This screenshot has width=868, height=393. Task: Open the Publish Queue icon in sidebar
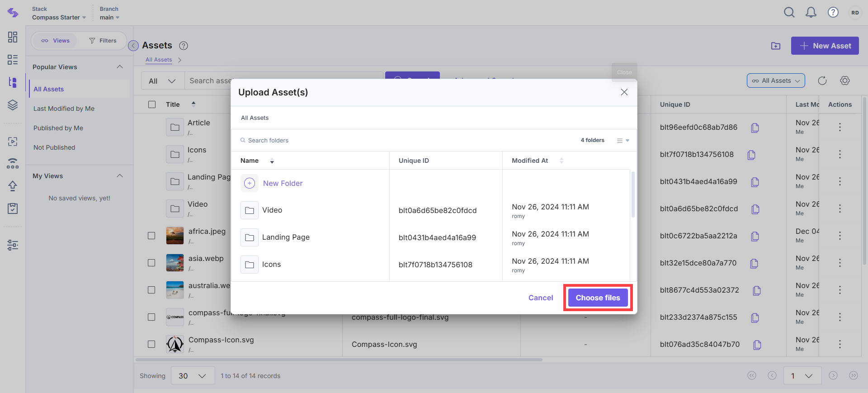click(x=13, y=142)
